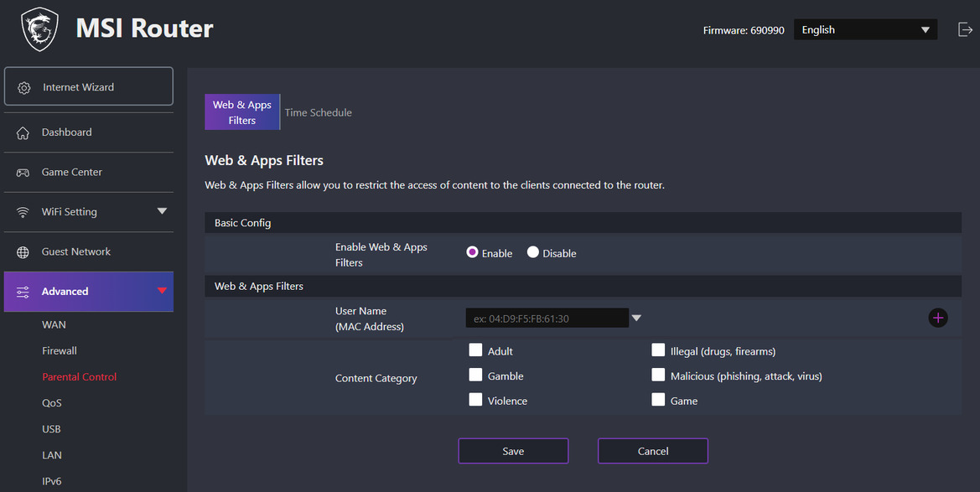Open the Game Center menu item
The height and width of the screenshot is (492, 980).
(89, 173)
